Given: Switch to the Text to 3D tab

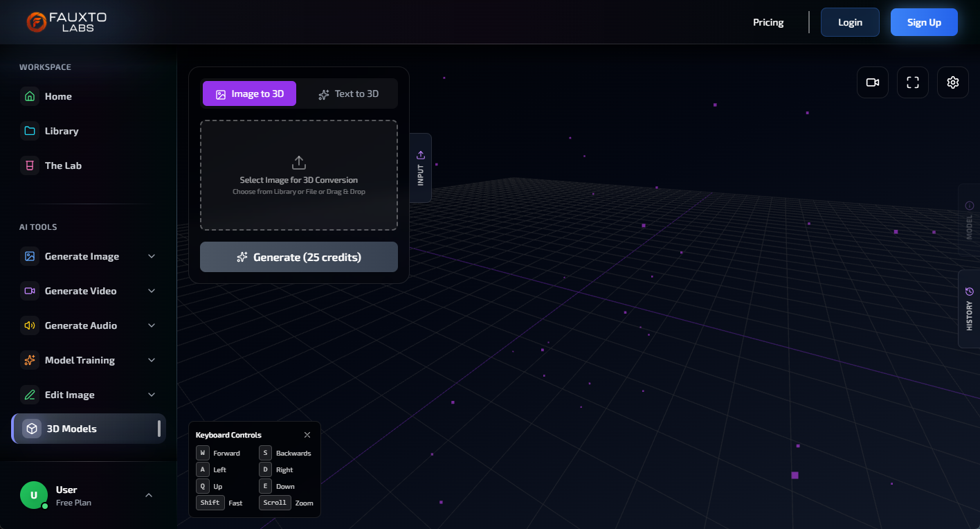Looking at the screenshot, I should pyautogui.click(x=348, y=93).
